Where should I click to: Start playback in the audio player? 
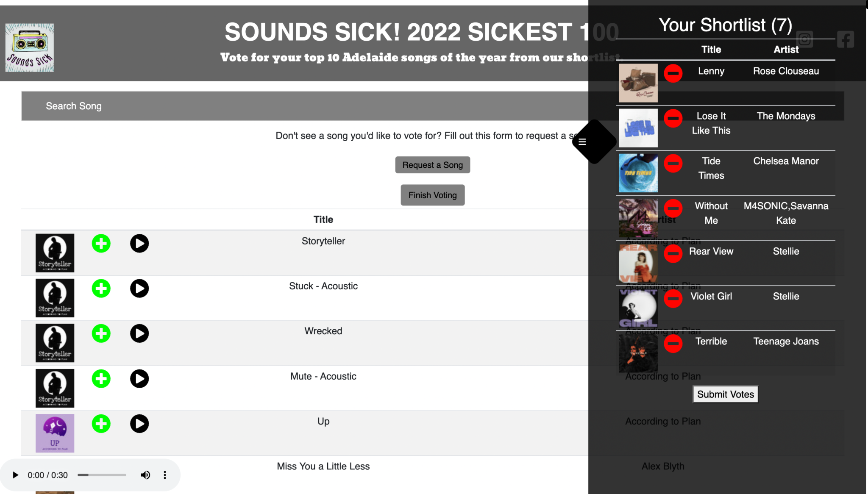pos(15,475)
